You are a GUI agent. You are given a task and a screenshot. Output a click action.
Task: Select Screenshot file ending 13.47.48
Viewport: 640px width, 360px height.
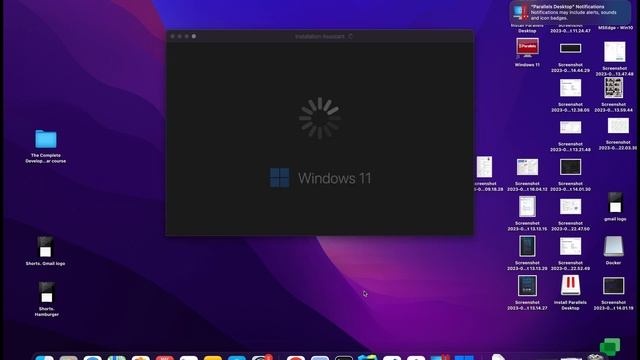pyautogui.click(x=614, y=52)
